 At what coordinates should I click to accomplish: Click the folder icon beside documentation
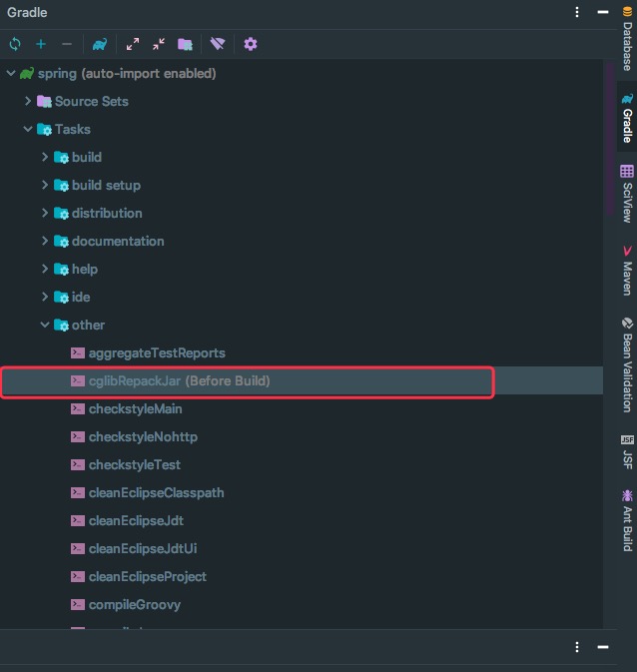click(61, 241)
